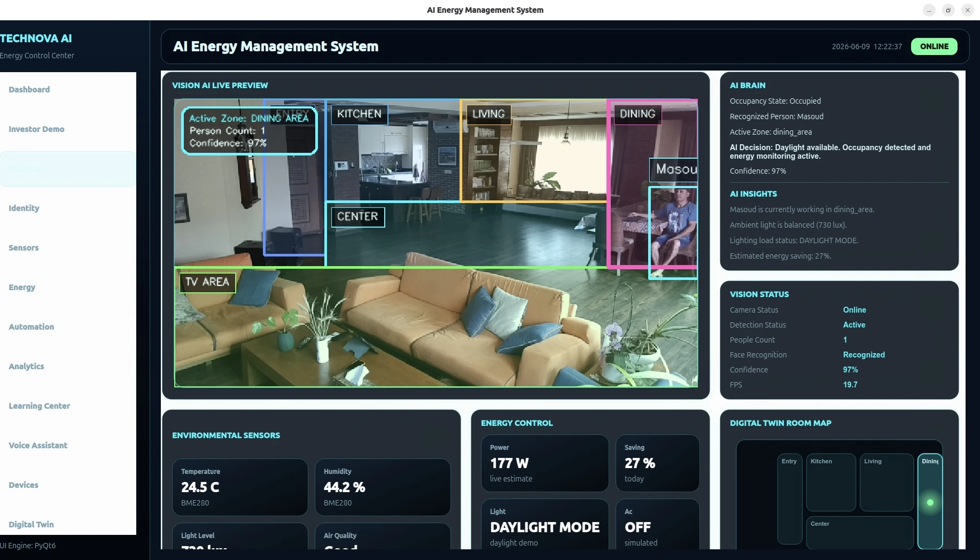980x560 pixels.
Task: Click the FPS value "19.7"
Action: (850, 385)
